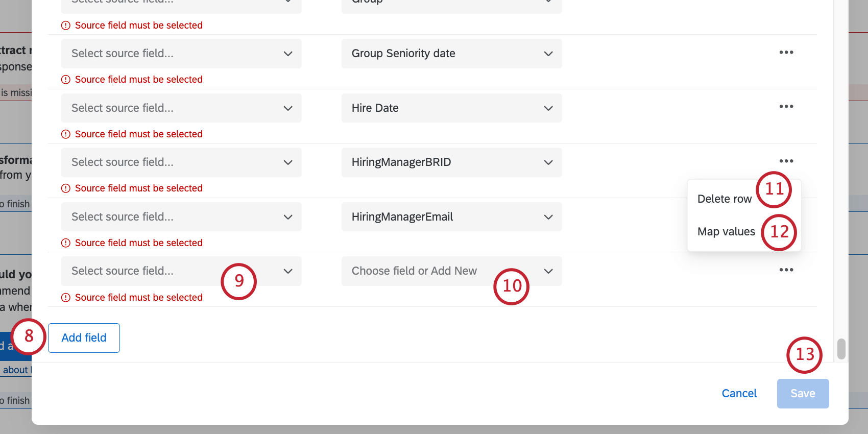Select Delete row from the context menu
This screenshot has width=868, height=434.
(x=725, y=199)
